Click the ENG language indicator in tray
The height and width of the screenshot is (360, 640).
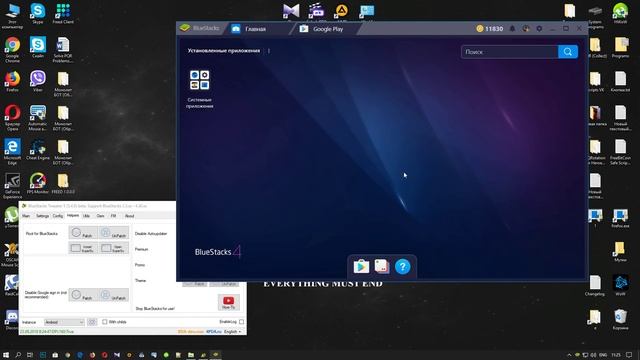click(x=602, y=355)
